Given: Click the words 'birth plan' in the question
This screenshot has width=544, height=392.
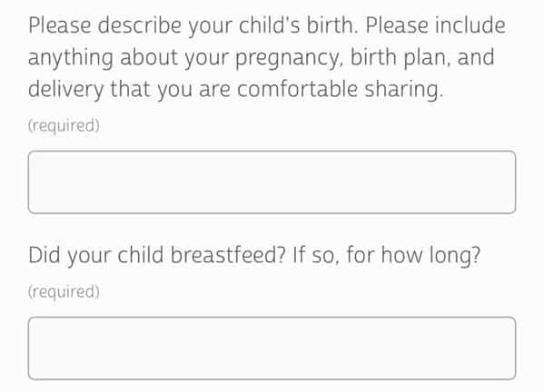Looking at the screenshot, I should tap(401, 57).
